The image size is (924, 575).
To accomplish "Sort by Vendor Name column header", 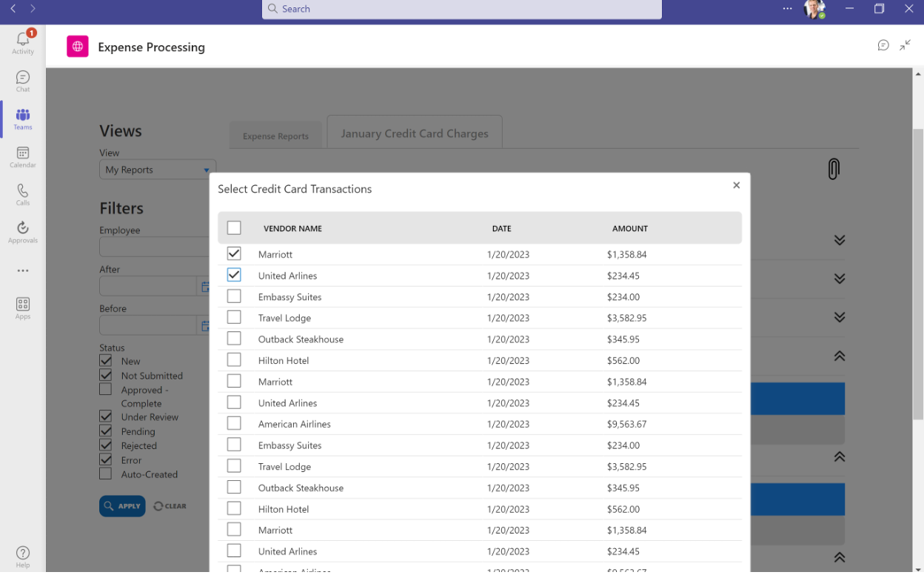I will pos(292,228).
